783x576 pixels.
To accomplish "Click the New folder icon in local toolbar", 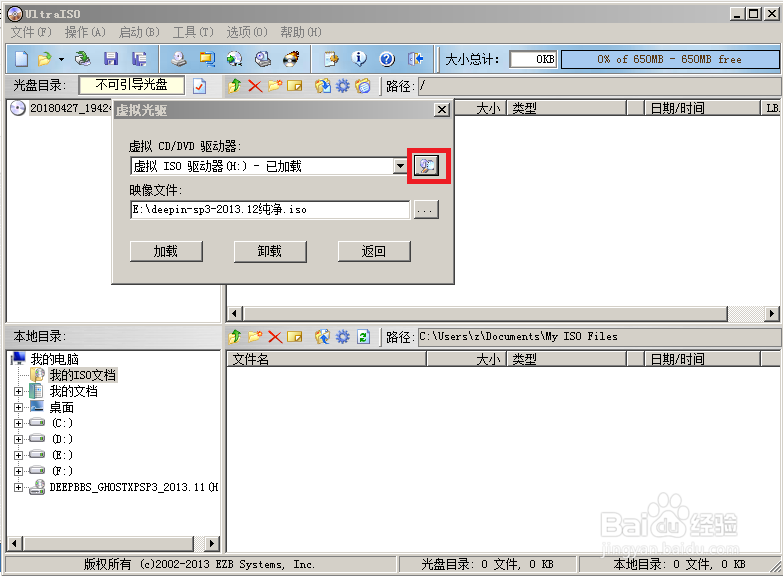I will point(255,337).
